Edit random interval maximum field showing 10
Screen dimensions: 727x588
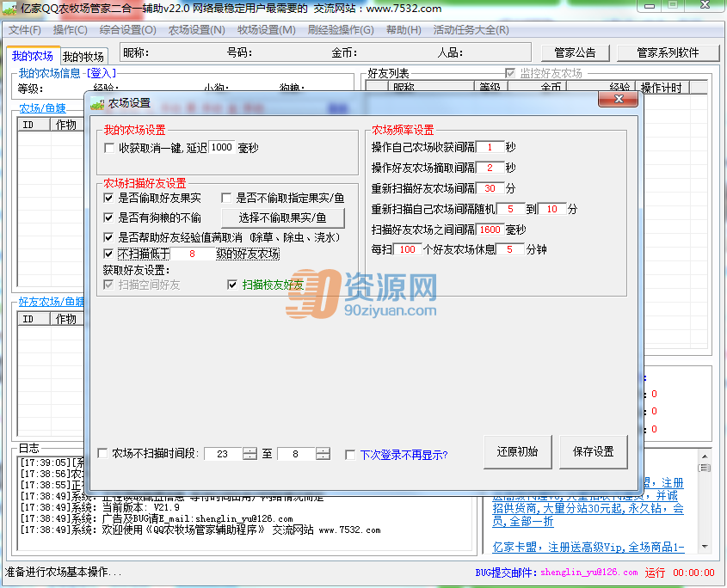(x=551, y=209)
